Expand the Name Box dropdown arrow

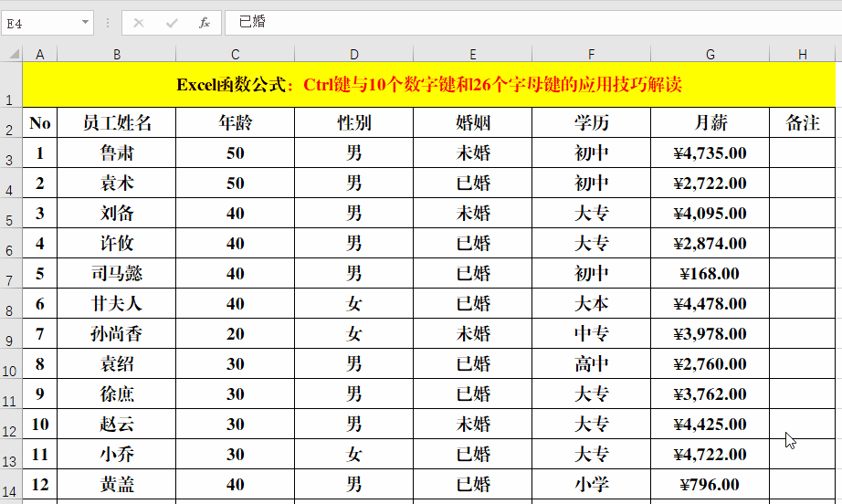pyautogui.click(x=85, y=22)
